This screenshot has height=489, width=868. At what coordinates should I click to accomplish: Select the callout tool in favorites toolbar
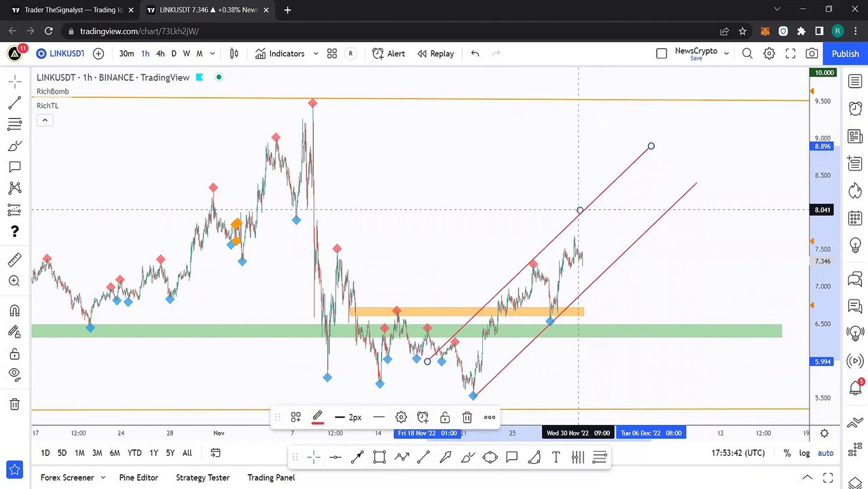tap(511, 457)
